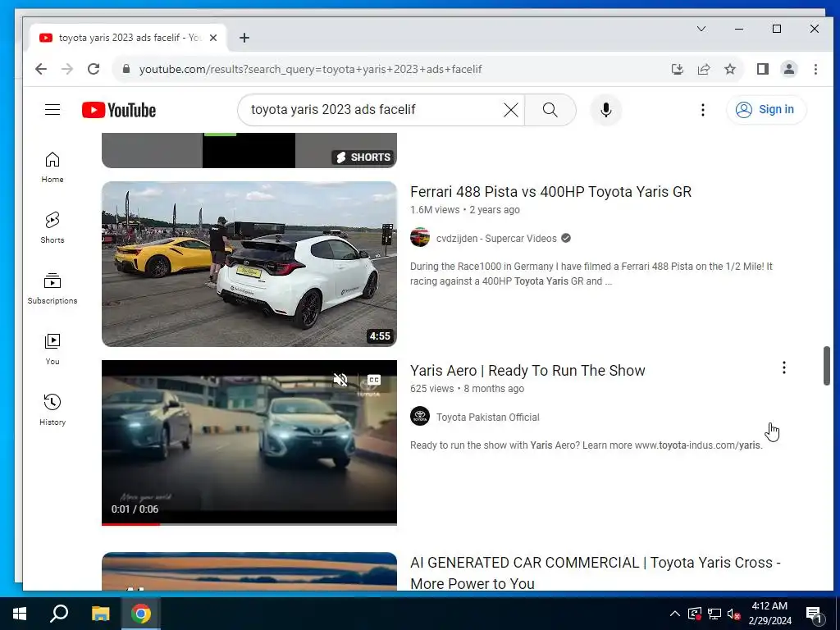Toggle captions on Yaris Aero preview
840x630 pixels.
[x=374, y=380]
